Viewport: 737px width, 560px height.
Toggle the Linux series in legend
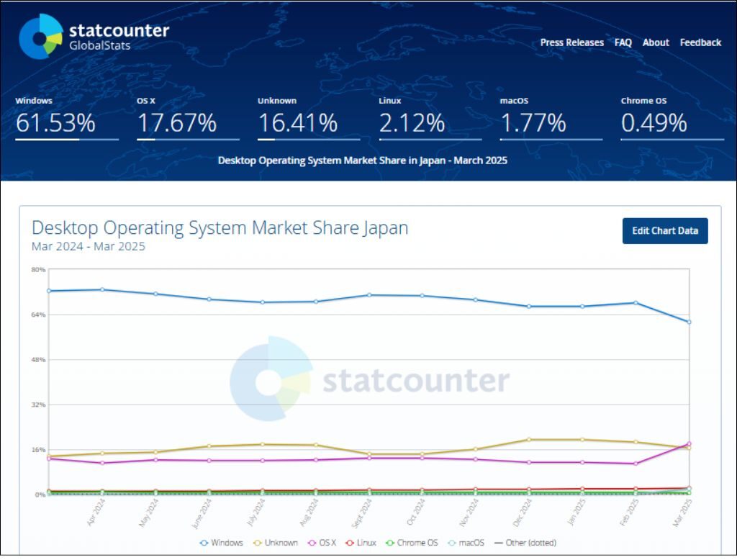pos(361,543)
